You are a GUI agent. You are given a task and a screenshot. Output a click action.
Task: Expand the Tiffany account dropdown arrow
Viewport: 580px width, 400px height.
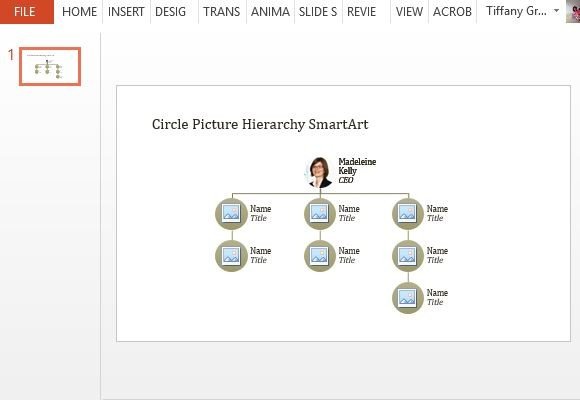(x=556, y=11)
